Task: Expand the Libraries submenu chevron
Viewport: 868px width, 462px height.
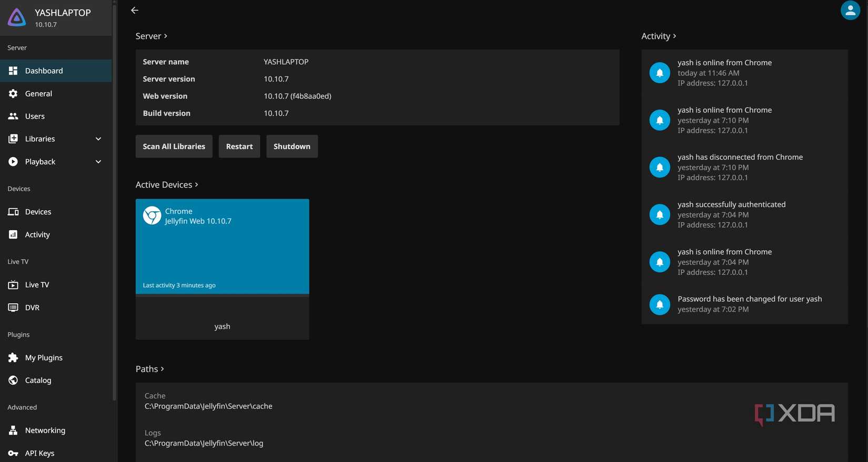Action: click(98, 139)
